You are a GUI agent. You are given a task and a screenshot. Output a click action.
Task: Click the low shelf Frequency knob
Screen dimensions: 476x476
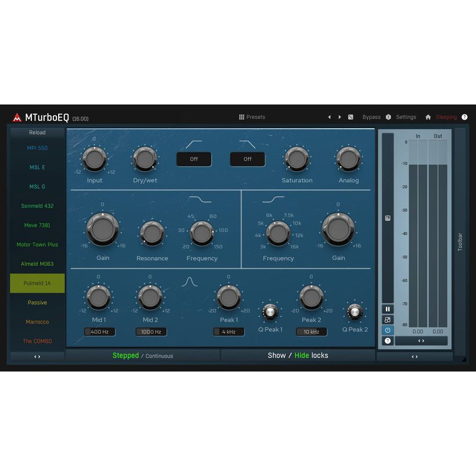(x=202, y=233)
